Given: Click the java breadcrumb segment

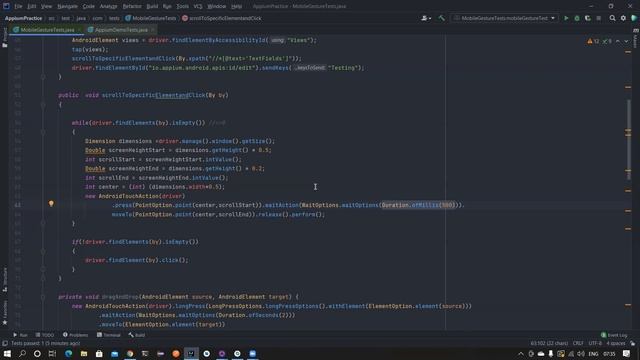Looking at the screenshot, I should click(81, 18).
